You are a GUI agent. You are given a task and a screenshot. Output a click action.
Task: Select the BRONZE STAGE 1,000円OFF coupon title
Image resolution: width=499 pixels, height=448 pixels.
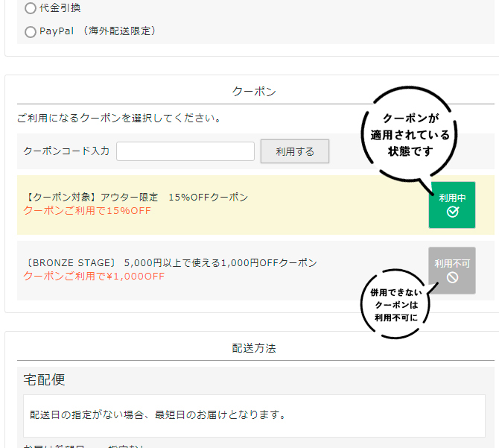click(x=171, y=263)
